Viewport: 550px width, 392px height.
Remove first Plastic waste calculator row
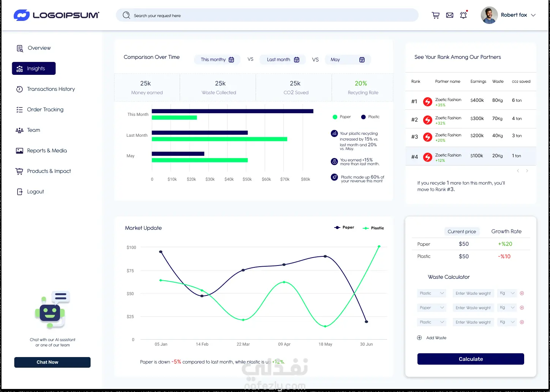[x=522, y=293]
